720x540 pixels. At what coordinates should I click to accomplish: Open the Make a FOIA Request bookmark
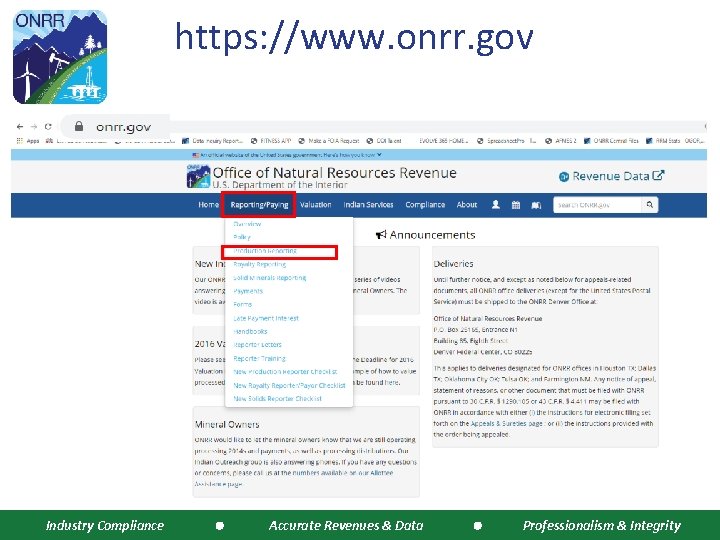[x=329, y=141]
